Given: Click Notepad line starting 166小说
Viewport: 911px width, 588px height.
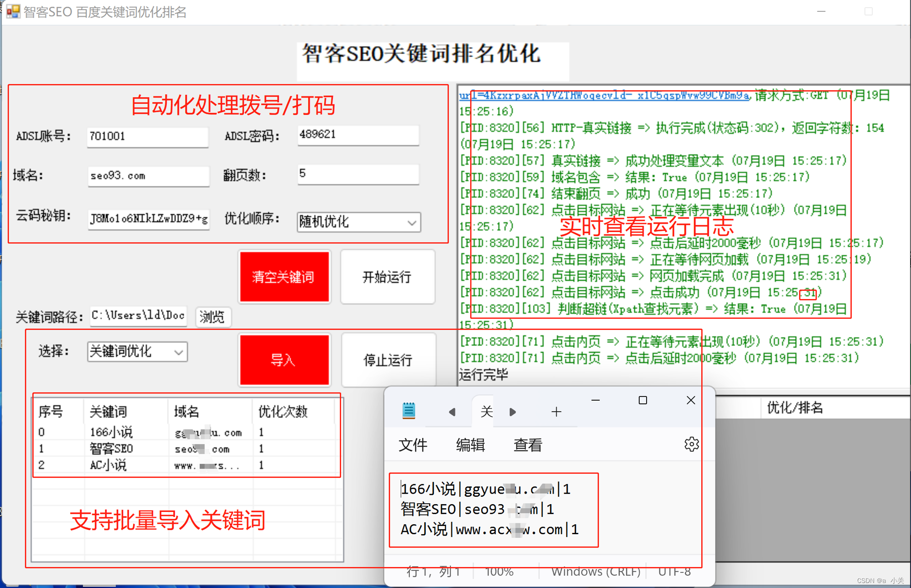Looking at the screenshot, I should (x=486, y=490).
